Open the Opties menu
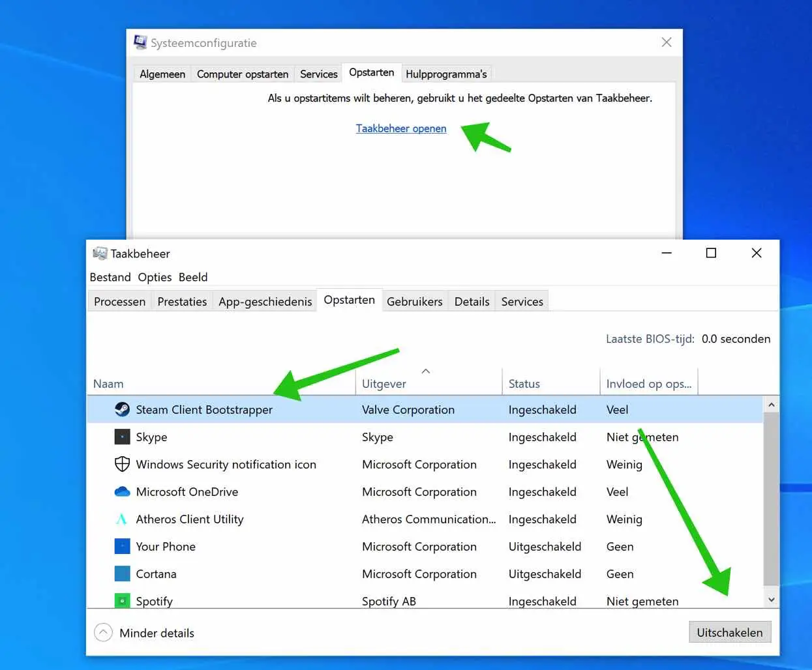 click(155, 277)
